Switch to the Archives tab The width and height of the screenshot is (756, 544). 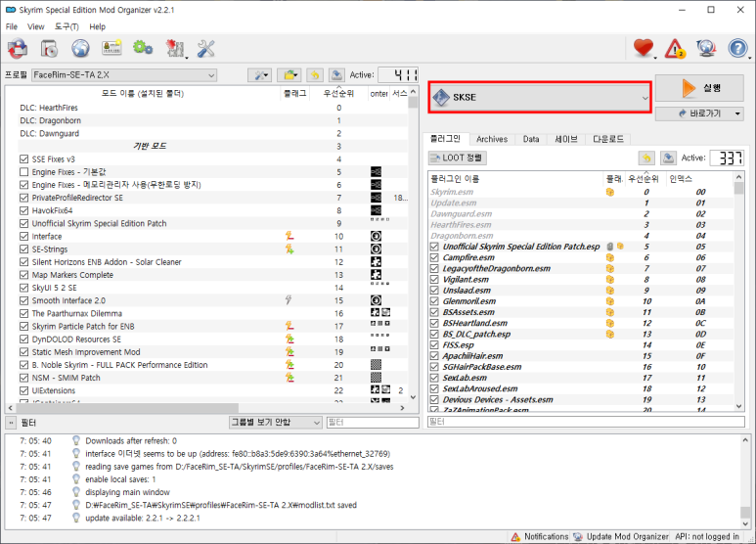[492, 139]
